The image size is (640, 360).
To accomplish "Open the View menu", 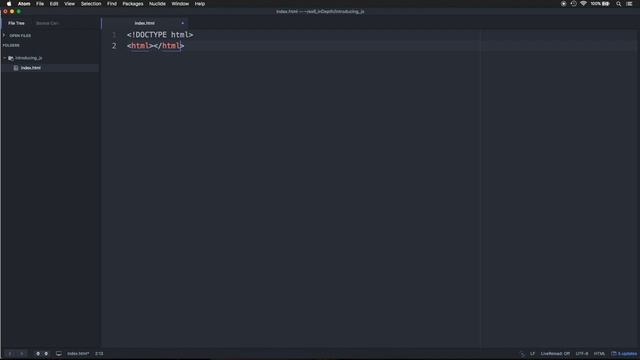I will click(69, 4).
